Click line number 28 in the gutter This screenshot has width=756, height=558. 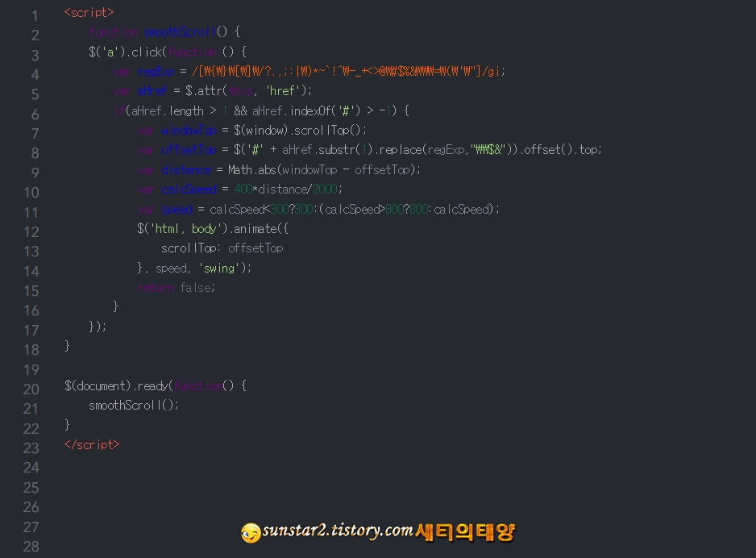pos(31,547)
